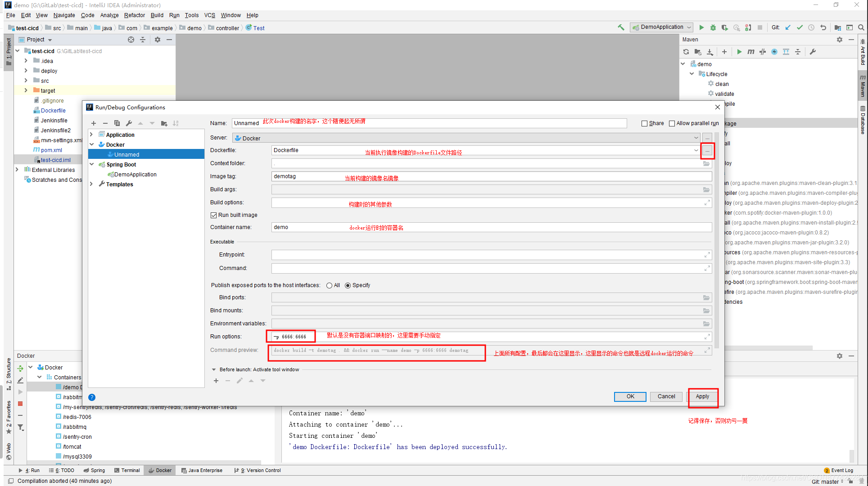Click the Image tag input field
Screen dimensions: 868x486
tap(492, 176)
